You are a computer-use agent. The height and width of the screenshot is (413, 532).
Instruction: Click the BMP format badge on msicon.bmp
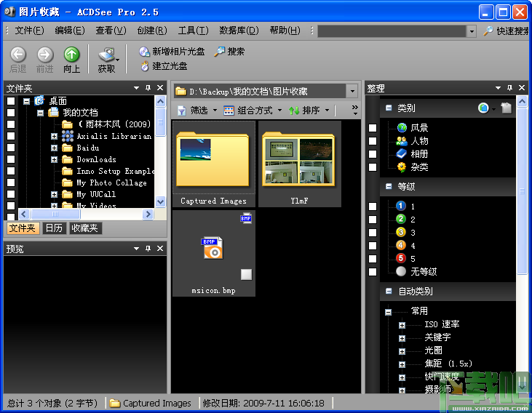point(246,218)
